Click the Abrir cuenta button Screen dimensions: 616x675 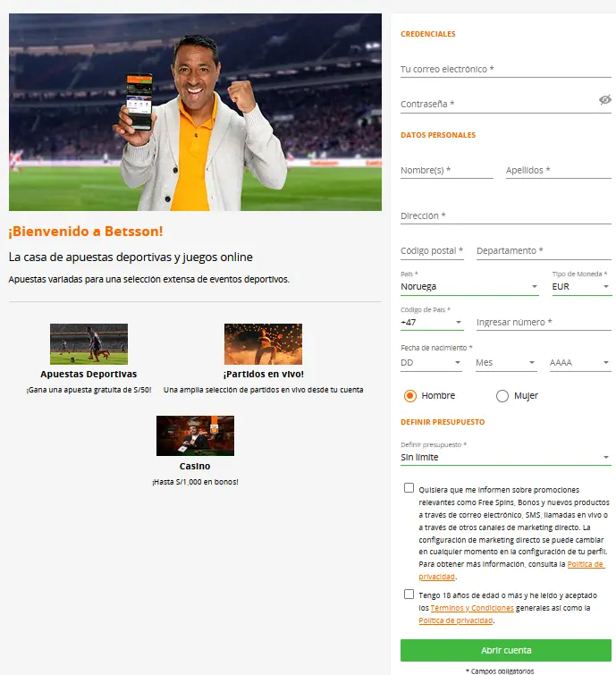coord(506,650)
